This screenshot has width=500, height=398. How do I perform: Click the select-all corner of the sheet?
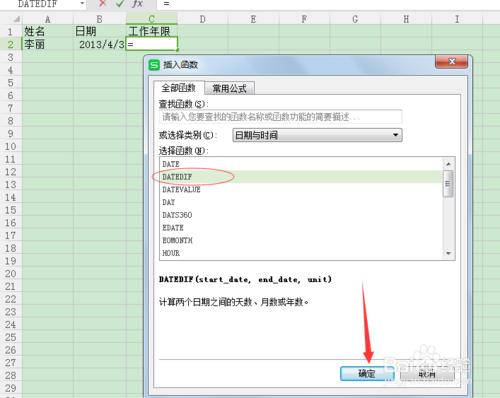pyautogui.click(x=16, y=19)
